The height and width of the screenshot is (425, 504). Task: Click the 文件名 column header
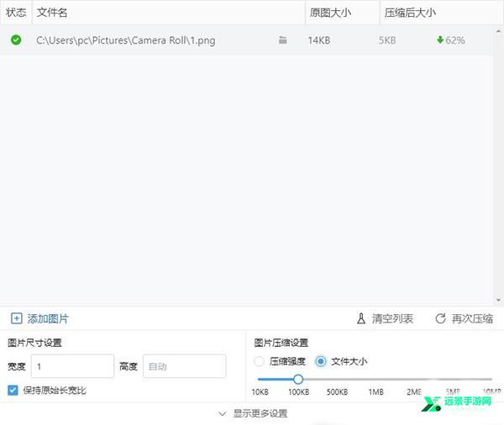coord(169,13)
